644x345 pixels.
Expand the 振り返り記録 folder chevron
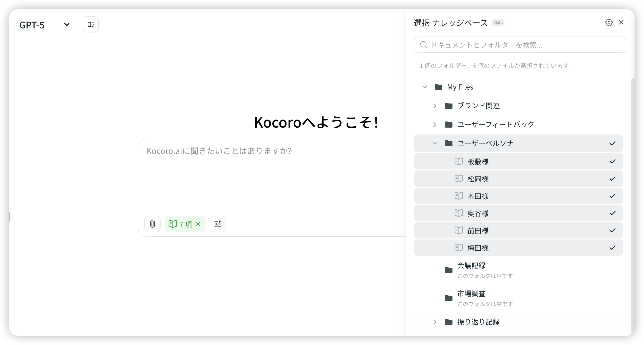tap(435, 322)
